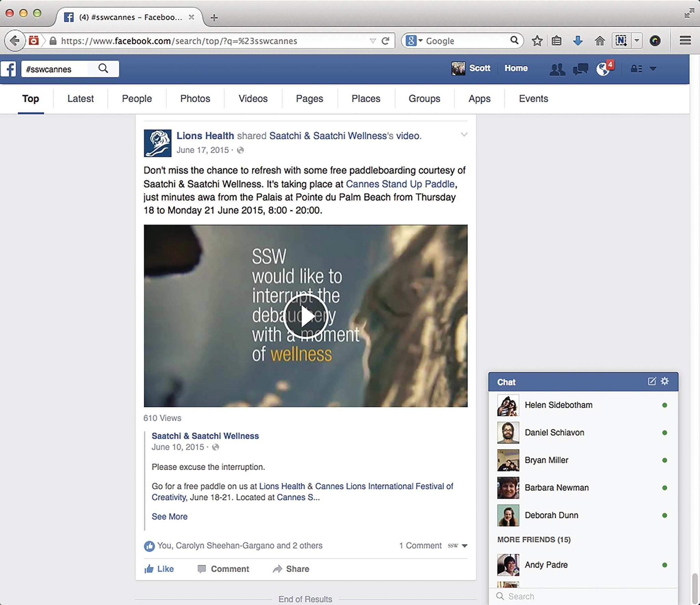Open downloads with the blue arrow icon
This screenshot has height=605, width=700.
[x=578, y=41]
